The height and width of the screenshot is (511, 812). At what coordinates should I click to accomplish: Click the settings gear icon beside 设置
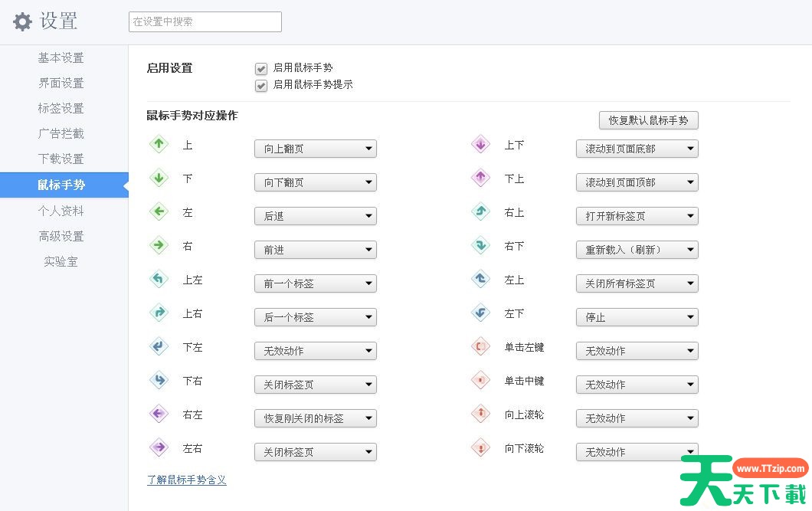point(23,21)
